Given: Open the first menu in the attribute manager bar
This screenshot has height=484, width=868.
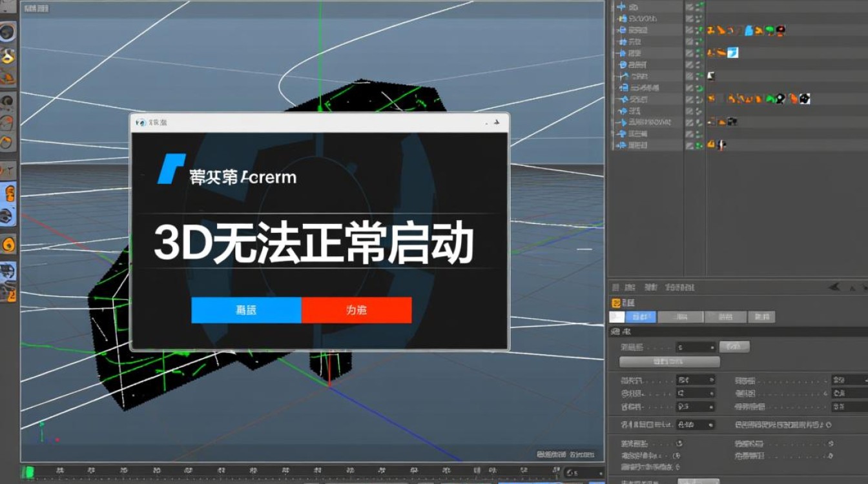Looking at the screenshot, I should click(615, 287).
